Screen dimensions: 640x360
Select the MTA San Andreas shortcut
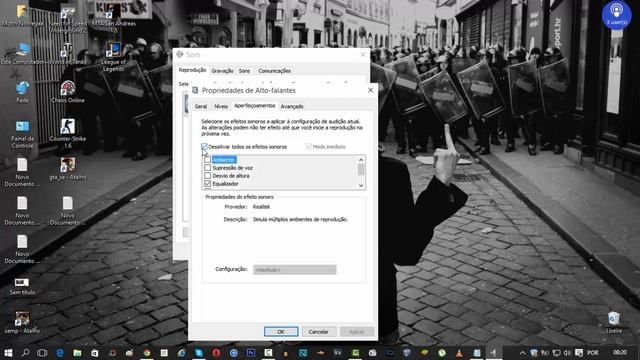113,19
